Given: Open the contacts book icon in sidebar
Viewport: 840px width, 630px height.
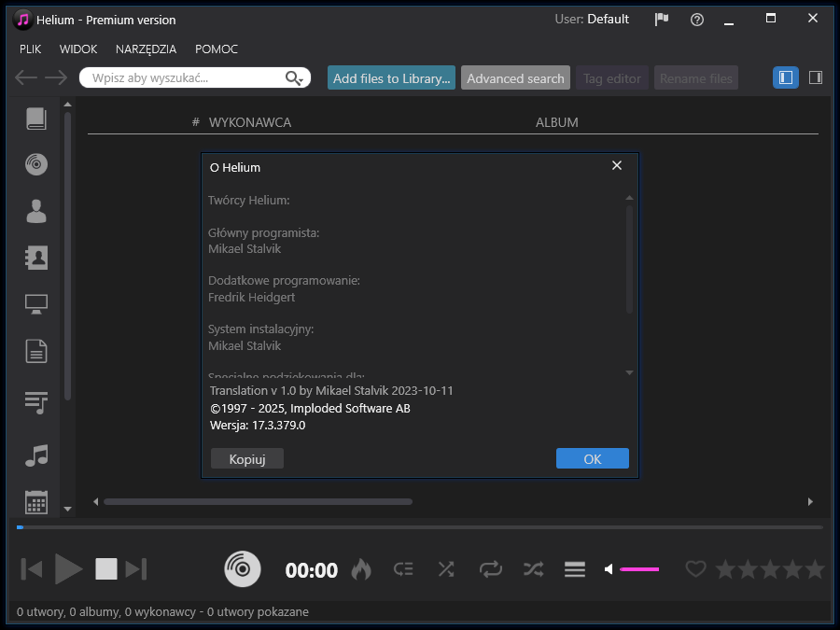Looking at the screenshot, I should click(x=36, y=258).
